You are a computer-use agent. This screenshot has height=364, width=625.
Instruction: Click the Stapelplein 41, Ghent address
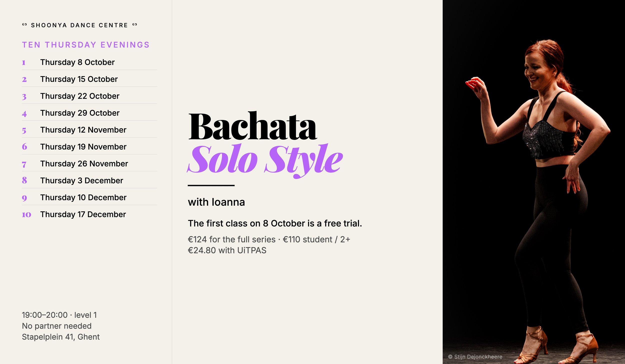point(61,337)
